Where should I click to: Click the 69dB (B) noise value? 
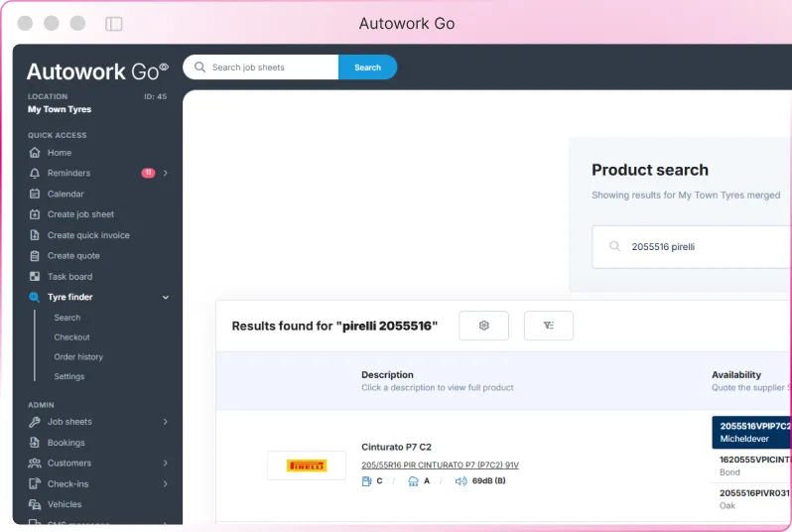click(488, 481)
